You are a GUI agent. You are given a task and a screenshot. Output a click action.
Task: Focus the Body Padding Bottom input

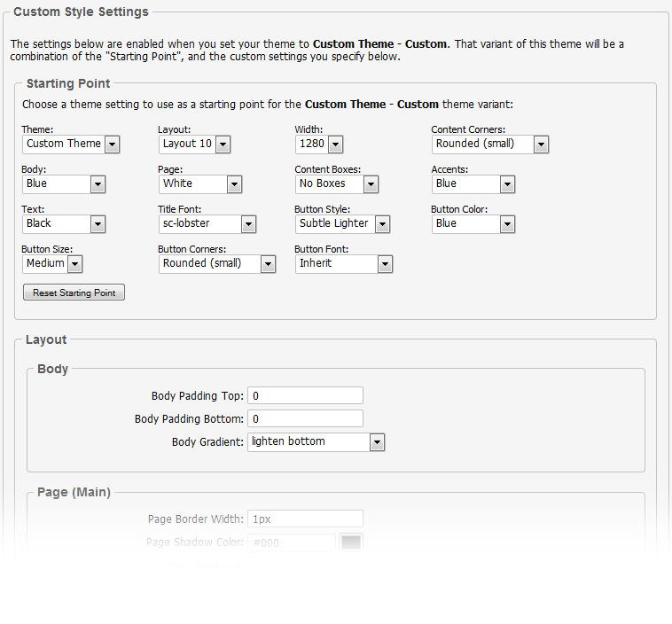pyautogui.click(x=305, y=418)
